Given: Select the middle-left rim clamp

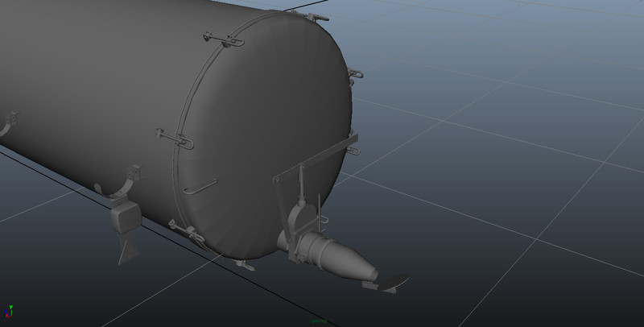Looking at the screenshot, I should point(177,139).
